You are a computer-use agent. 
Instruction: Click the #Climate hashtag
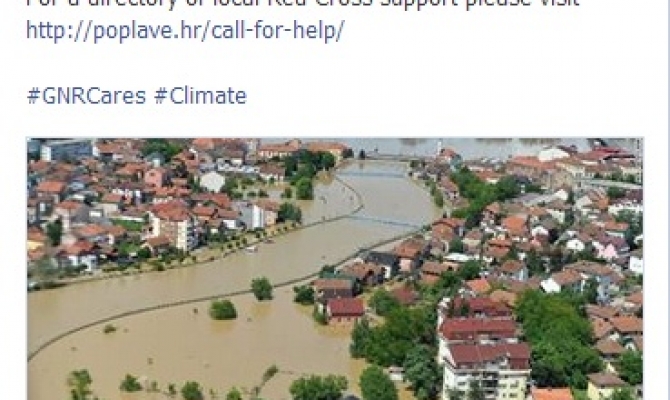click(200, 95)
